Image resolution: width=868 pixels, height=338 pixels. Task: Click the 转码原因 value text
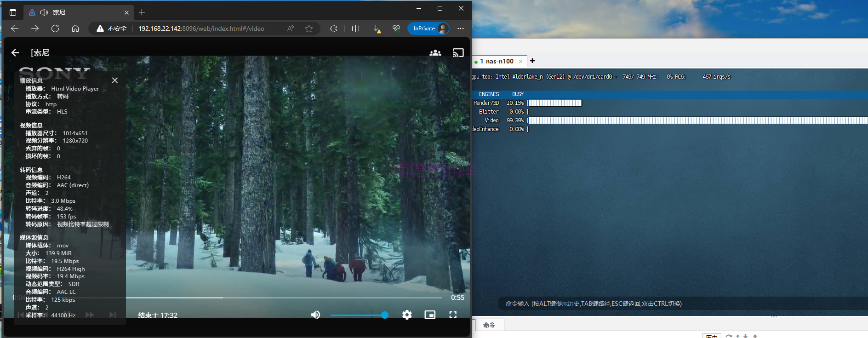(x=83, y=224)
